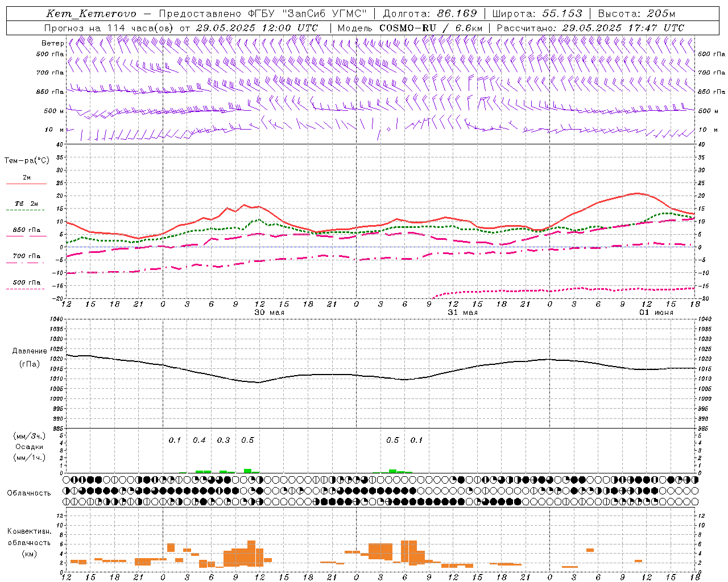This screenshot has width=728, height=582.
Task: Click the red '2м' temperature legend line
Action: pos(26,184)
